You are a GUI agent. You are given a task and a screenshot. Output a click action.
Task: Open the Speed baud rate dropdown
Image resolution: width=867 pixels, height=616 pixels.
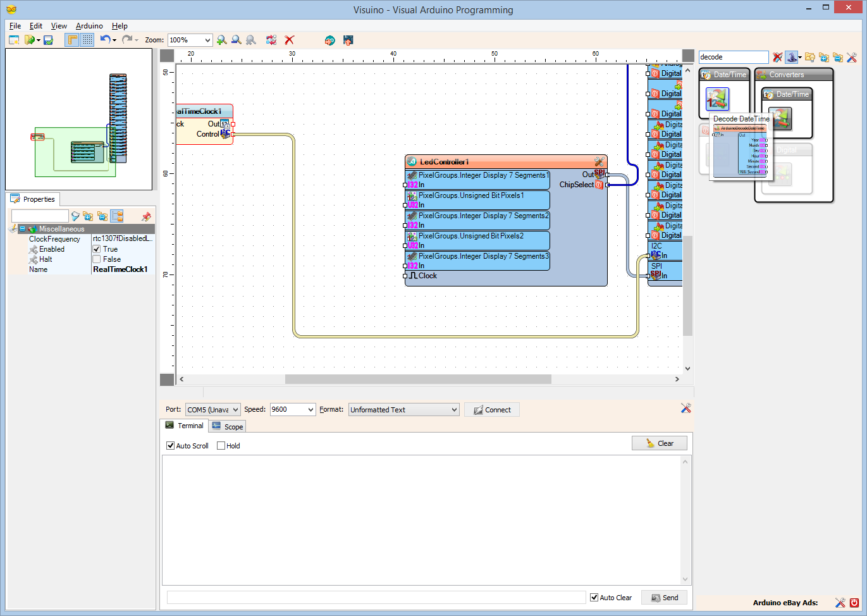pos(310,410)
